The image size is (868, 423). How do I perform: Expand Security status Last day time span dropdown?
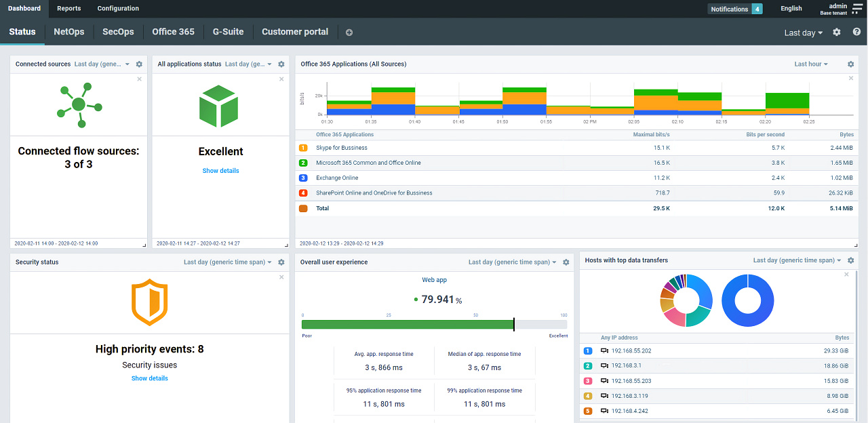point(228,262)
